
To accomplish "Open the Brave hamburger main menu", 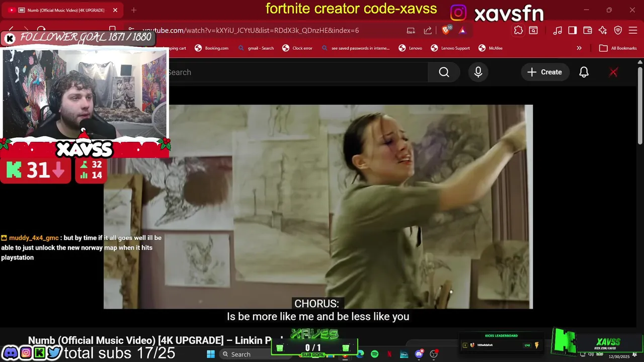I will (x=633, y=30).
